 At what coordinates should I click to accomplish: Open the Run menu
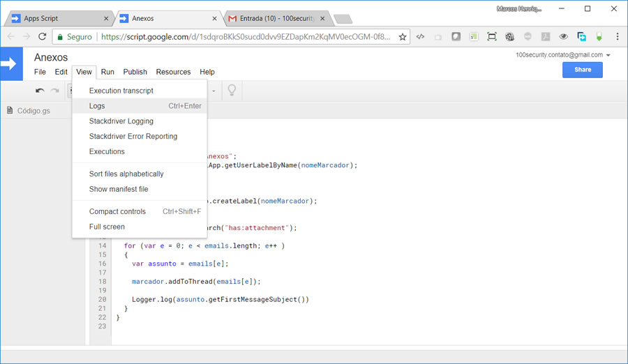coord(107,72)
